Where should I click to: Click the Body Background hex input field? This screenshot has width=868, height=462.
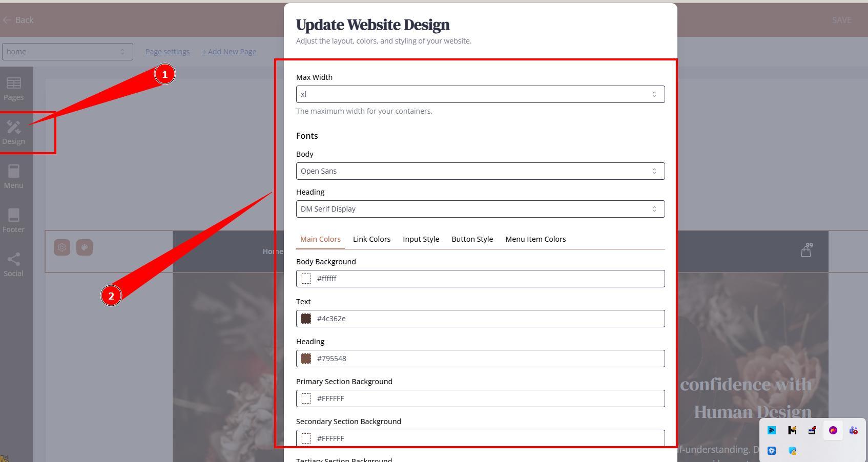coord(487,279)
